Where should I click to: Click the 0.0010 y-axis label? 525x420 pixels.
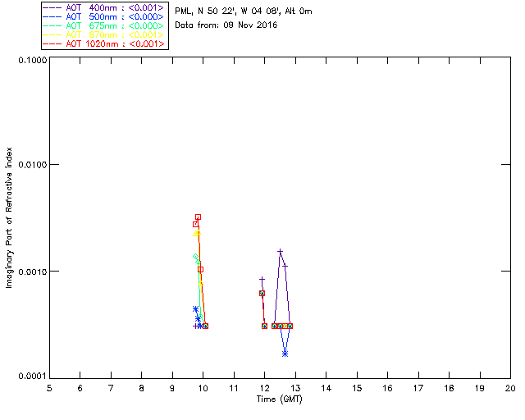[x=33, y=272]
